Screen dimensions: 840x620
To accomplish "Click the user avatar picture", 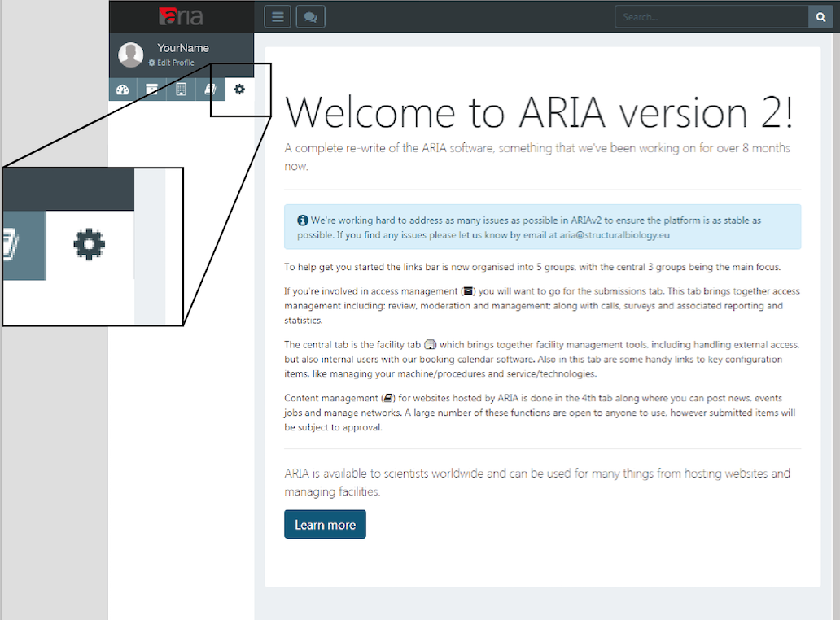I will (x=131, y=55).
